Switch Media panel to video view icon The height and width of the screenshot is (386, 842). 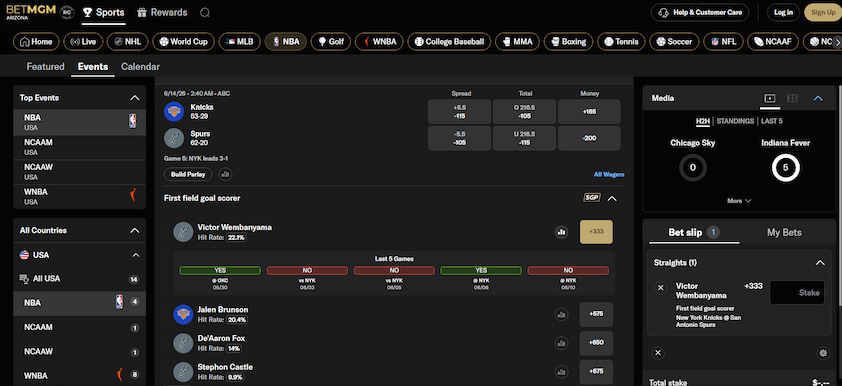770,98
